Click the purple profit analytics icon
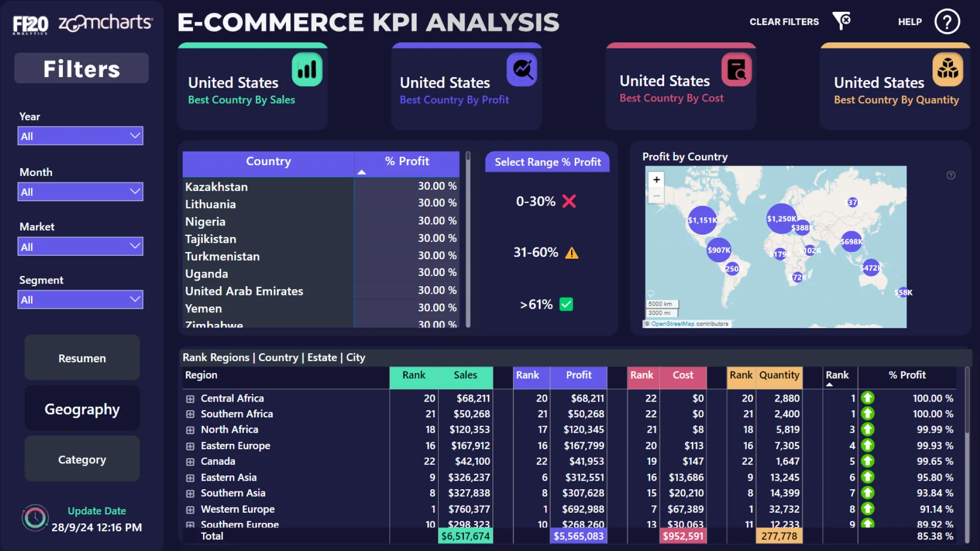Screen dimensions: 980x551 (522, 69)
